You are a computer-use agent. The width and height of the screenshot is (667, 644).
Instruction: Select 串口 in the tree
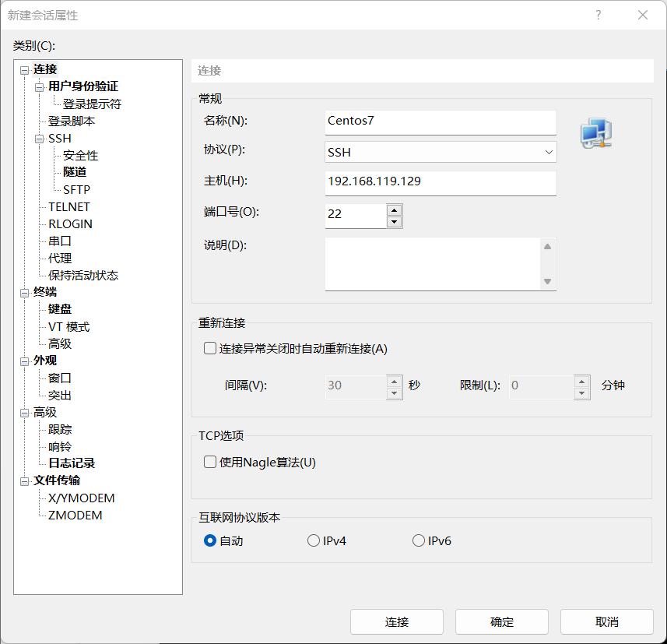60,241
